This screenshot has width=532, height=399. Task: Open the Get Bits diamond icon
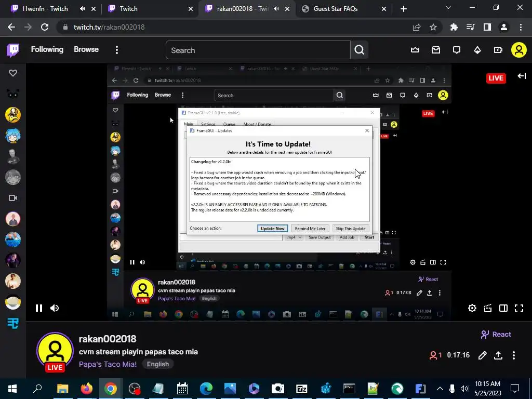[x=477, y=50]
